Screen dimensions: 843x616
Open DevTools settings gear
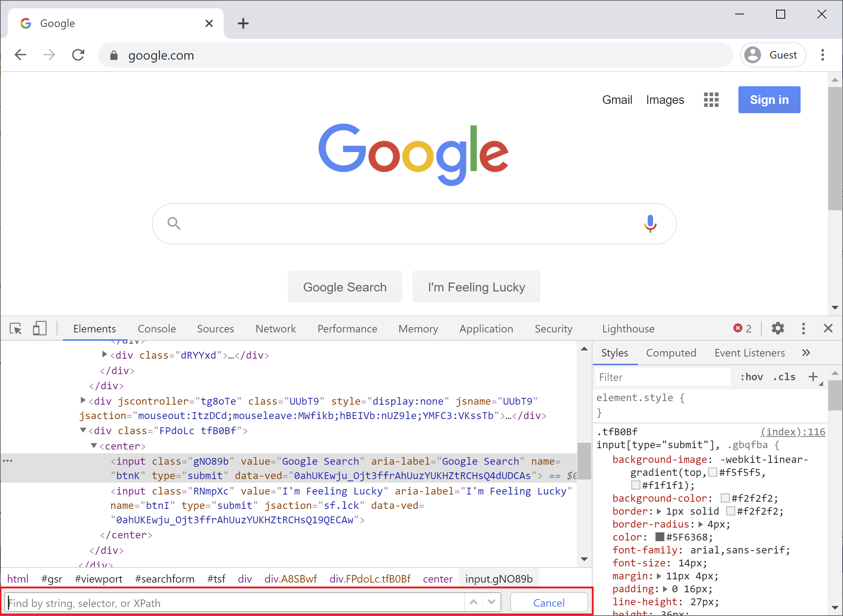pyautogui.click(x=778, y=328)
